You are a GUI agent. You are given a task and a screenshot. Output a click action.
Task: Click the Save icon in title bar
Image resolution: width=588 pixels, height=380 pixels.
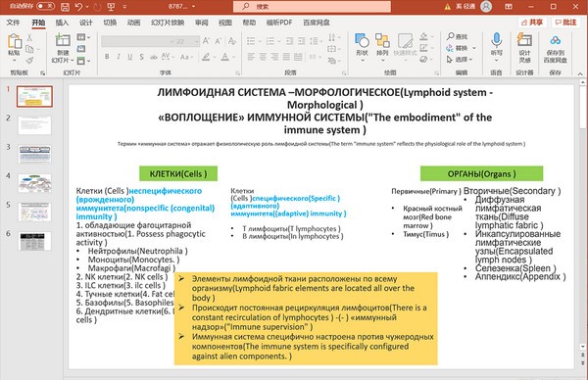(65, 7)
